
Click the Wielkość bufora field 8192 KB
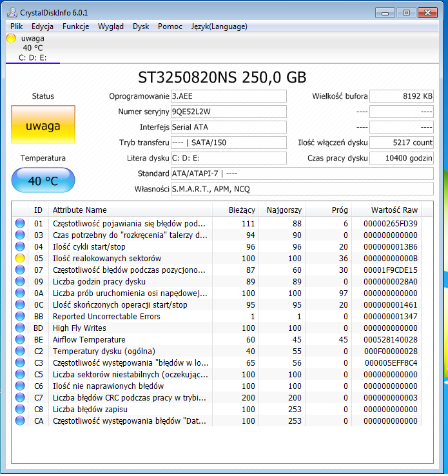click(402, 96)
